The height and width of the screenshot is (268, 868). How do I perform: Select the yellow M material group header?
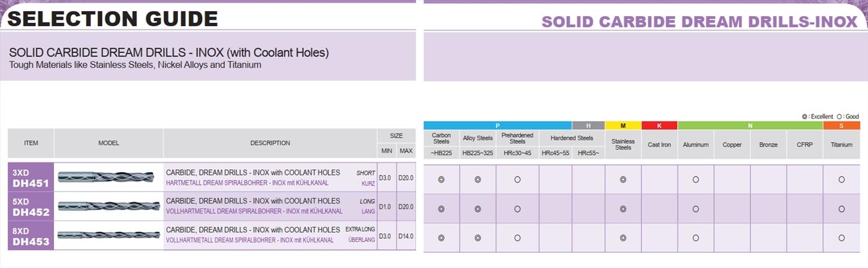[x=623, y=126]
